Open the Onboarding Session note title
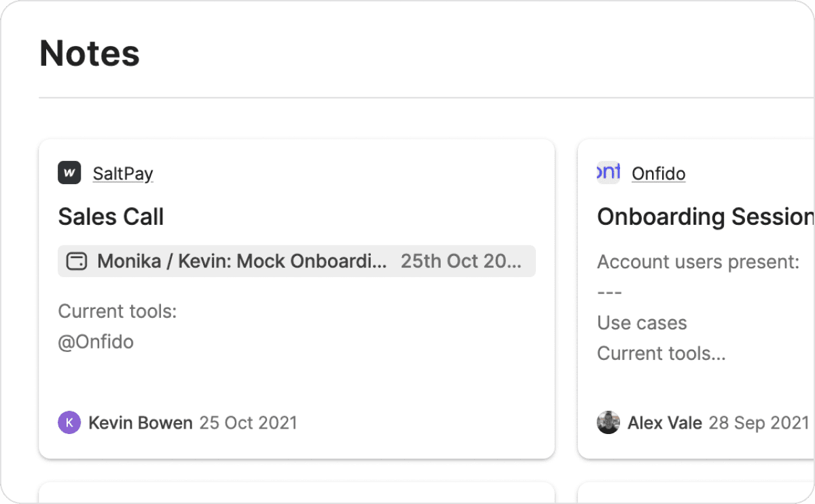Viewport: 815px width, 504px height. [x=705, y=217]
